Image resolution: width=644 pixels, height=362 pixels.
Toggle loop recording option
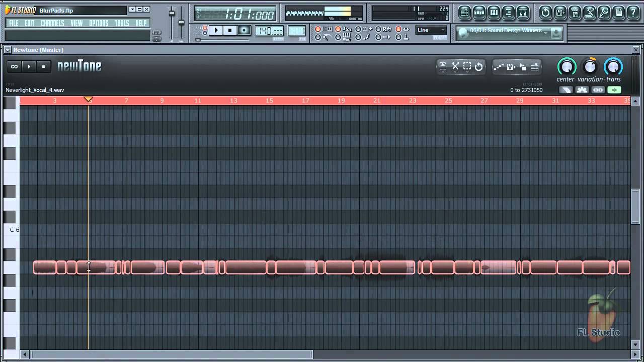point(383,29)
